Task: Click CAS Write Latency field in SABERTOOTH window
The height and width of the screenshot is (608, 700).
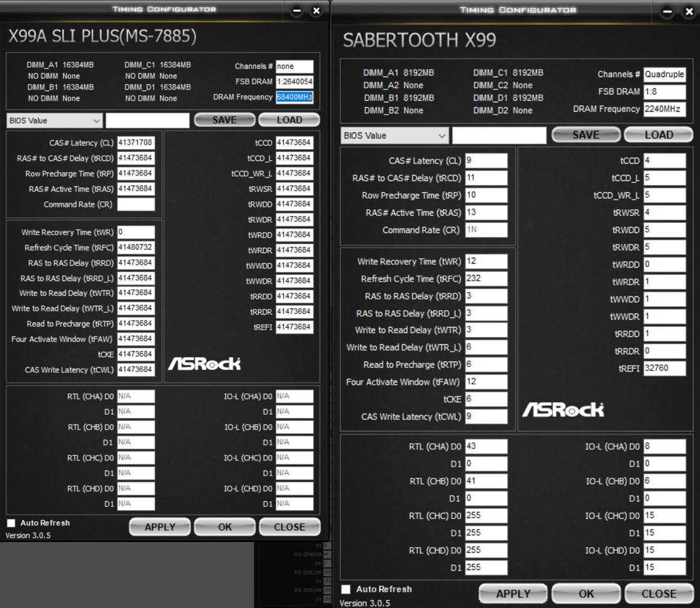Action: click(486, 416)
